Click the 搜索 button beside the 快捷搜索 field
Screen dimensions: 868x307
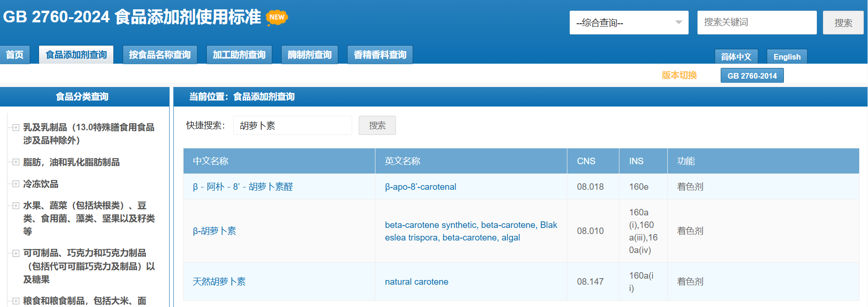377,126
